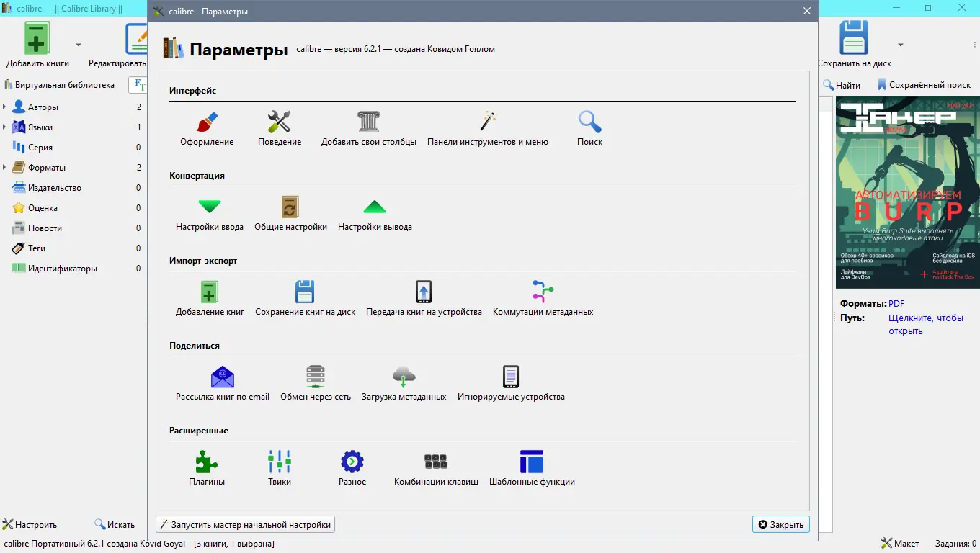Viewport: 980px width, 553px height.
Task: Close the Параметры dialog with the X
Action: 807,12
